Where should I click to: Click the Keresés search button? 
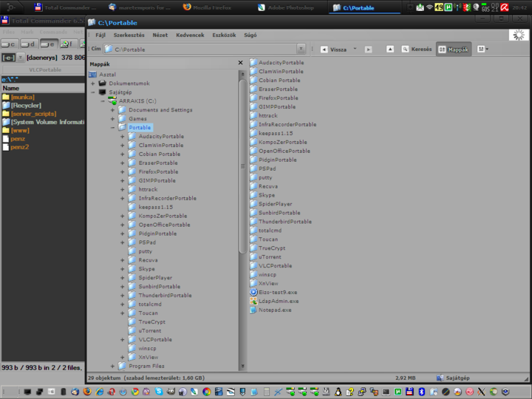[x=417, y=50]
